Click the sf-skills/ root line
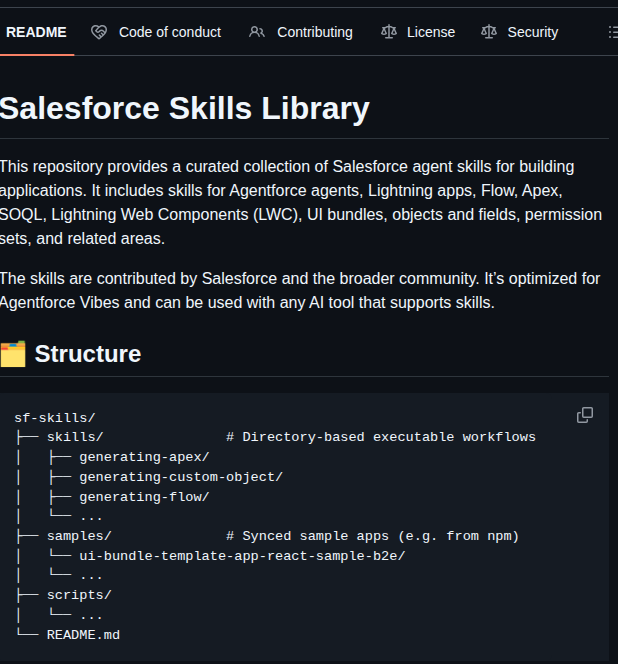Image resolution: width=618 pixels, height=664 pixels. coord(55,418)
